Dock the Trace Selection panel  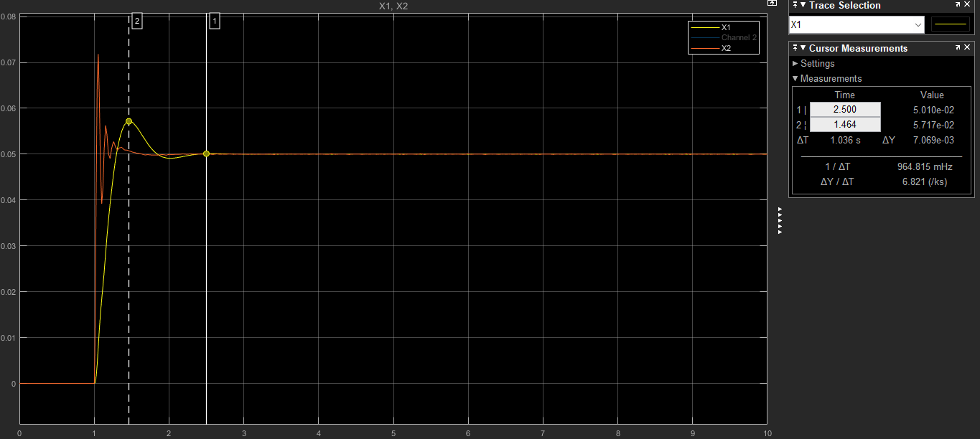point(795,6)
